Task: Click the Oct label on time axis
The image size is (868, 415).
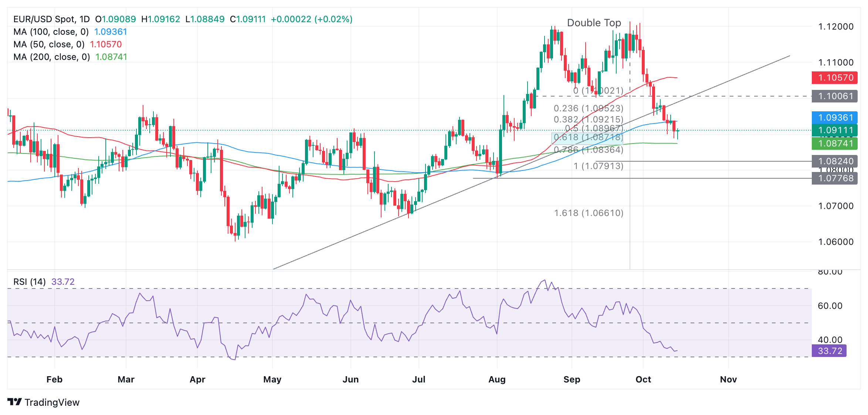Action: [x=643, y=379]
